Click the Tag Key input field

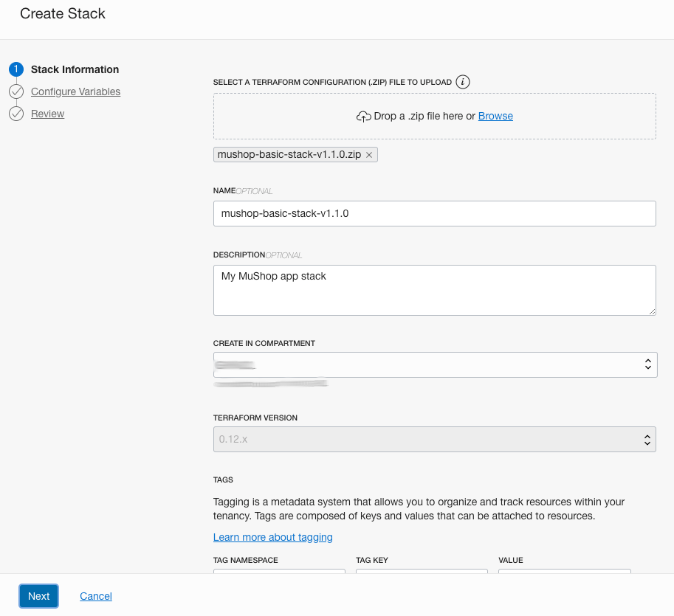coord(421,574)
